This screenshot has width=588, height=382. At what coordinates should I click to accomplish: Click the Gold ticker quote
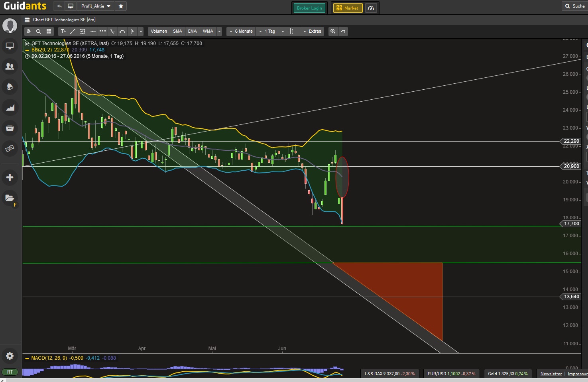pos(508,374)
